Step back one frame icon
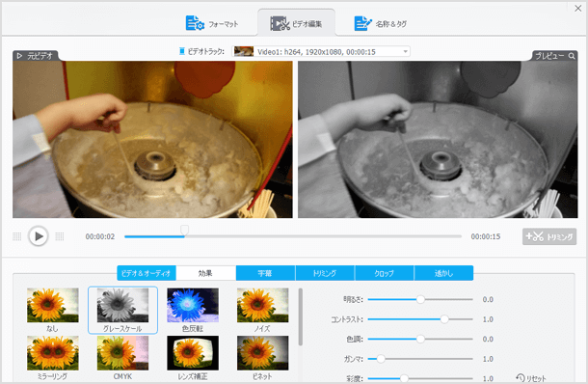 click(x=17, y=236)
